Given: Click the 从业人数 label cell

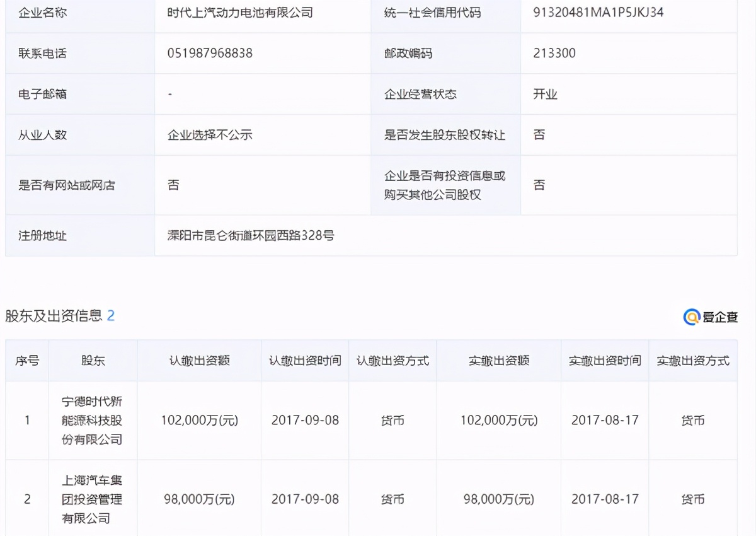Looking at the screenshot, I should pos(80,135).
